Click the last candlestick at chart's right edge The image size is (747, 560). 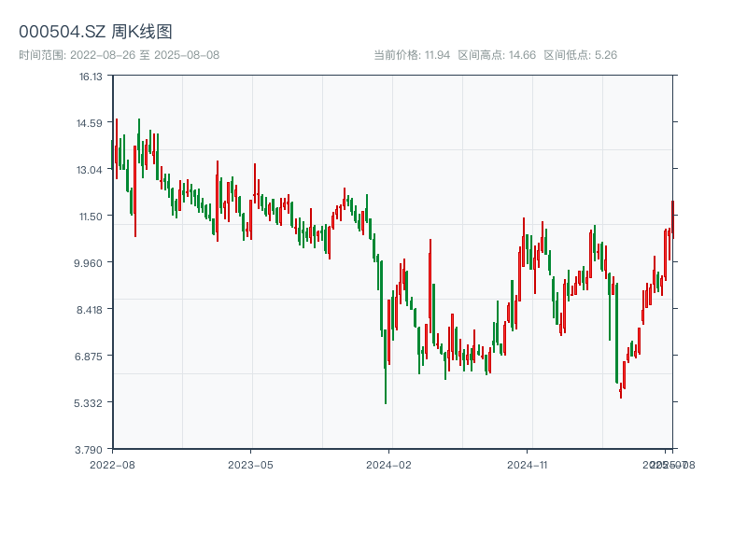[672, 219]
